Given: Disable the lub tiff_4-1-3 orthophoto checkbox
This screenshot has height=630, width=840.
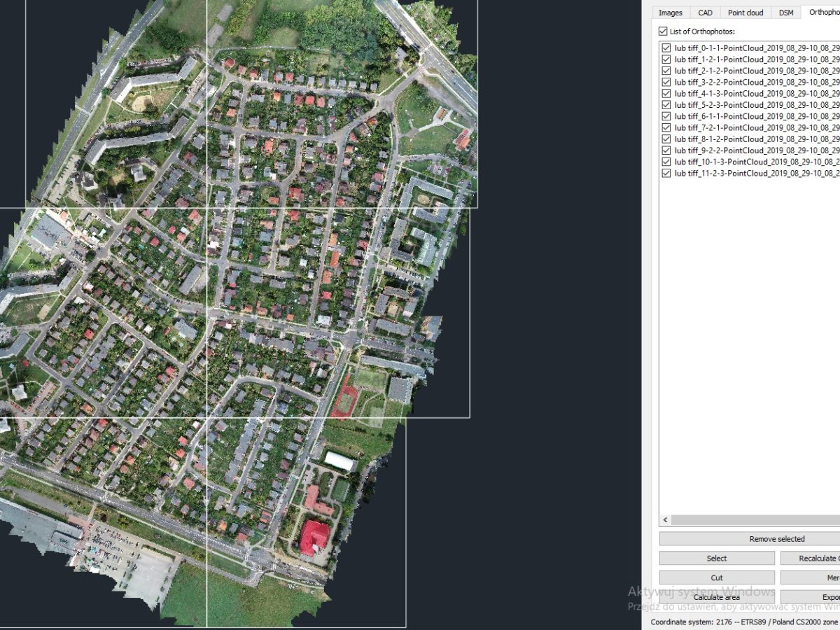Looking at the screenshot, I should 666,93.
